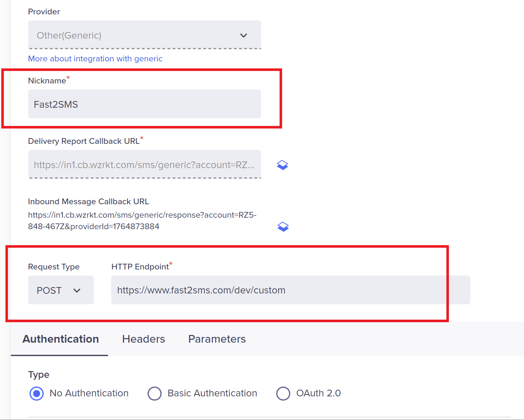This screenshot has width=524, height=420.
Task: Click the Type heading under Authentication
Action: click(39, 375)
